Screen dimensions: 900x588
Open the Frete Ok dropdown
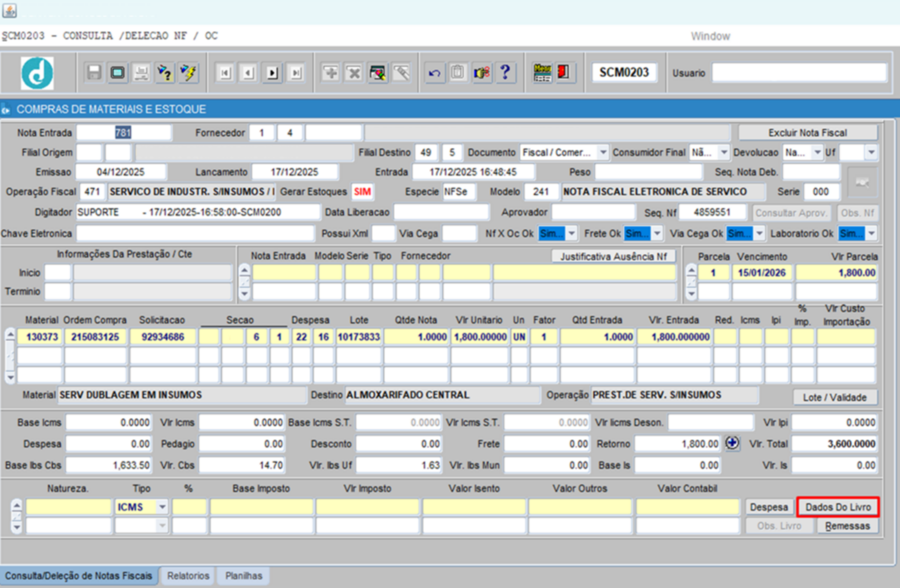657,233
